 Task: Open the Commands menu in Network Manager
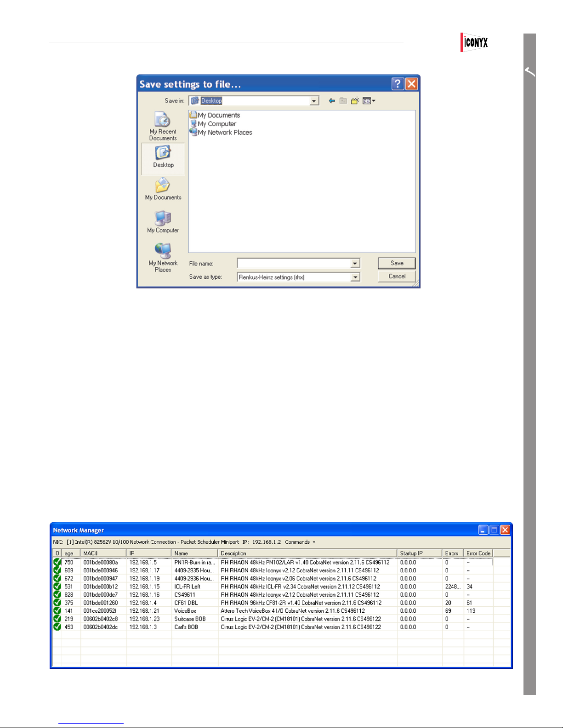(x=300, y=542)
